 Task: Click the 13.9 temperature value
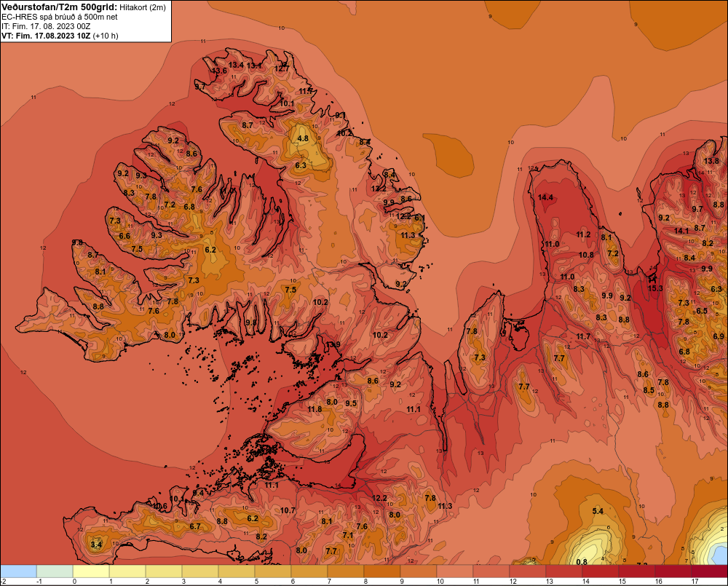tap(333, 344)
